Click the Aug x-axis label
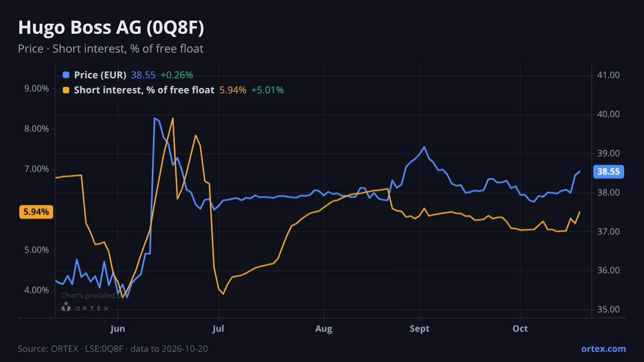 [324, 329]
